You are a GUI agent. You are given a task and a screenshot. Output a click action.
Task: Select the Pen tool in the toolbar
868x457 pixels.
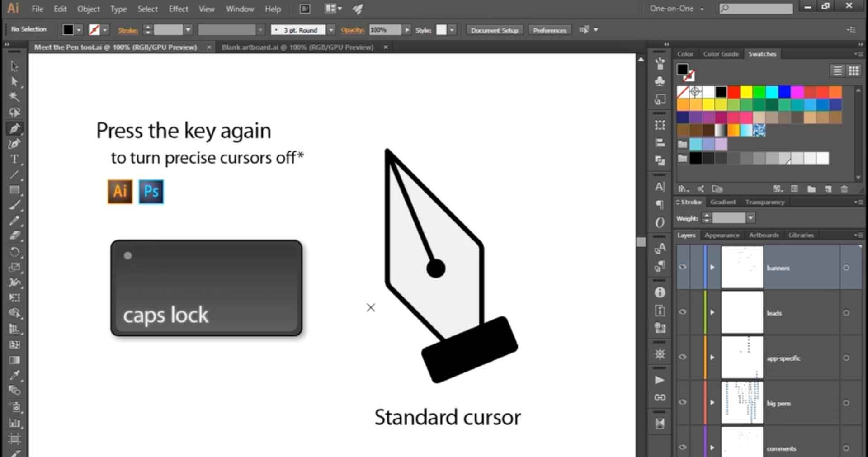pyautogui.click(x=14, y=128)
